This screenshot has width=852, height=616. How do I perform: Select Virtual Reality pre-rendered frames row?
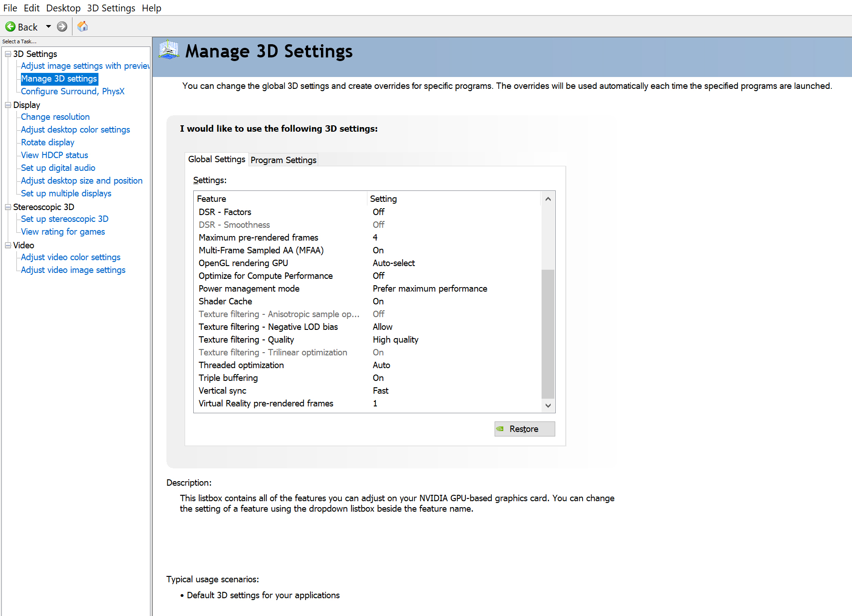367,403
